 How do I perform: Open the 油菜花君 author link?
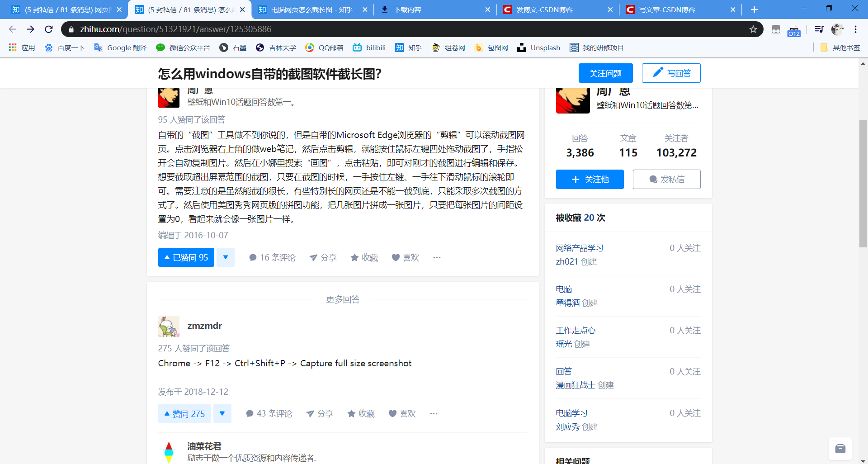(x=204, y=446)
